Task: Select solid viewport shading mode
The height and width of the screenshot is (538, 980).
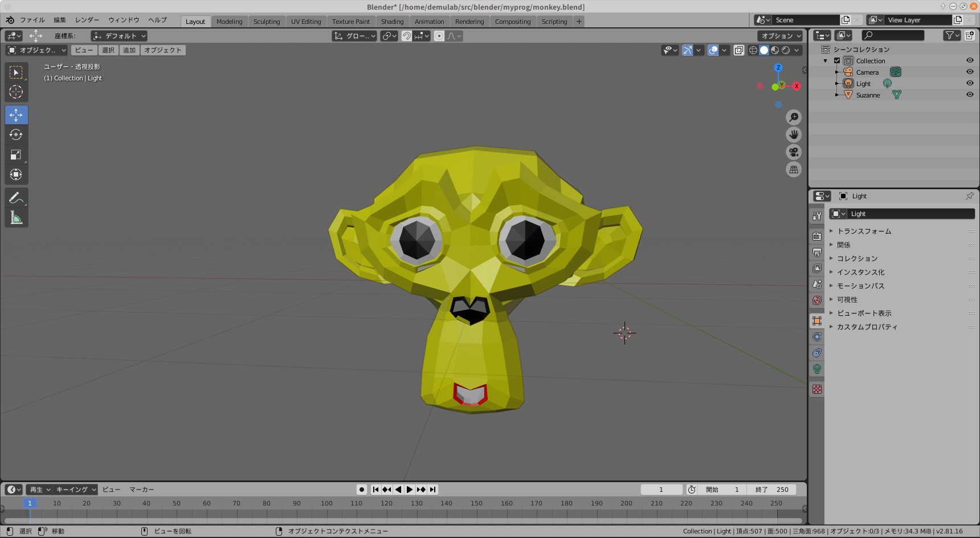Action: (x=764, y=50)
